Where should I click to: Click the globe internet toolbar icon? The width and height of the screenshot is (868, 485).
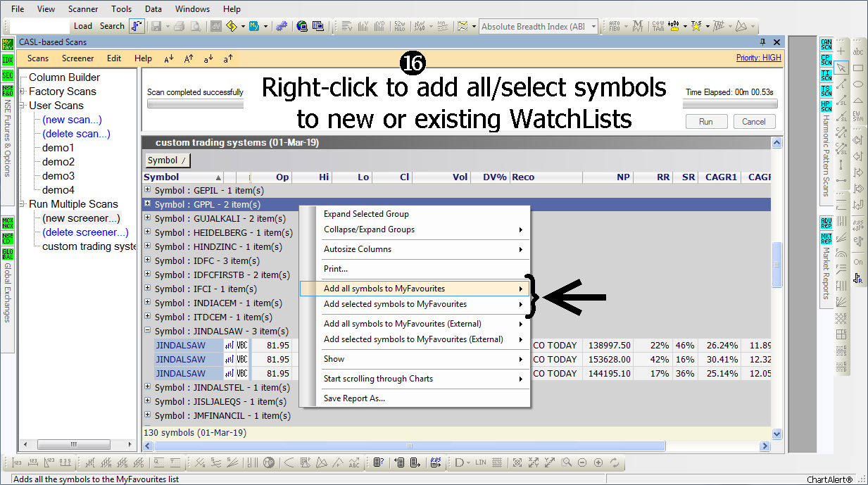point(302,26)
